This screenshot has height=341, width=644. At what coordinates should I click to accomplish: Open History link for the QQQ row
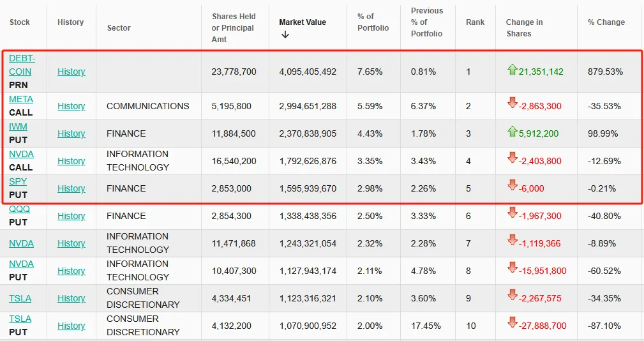pos(71,216)
